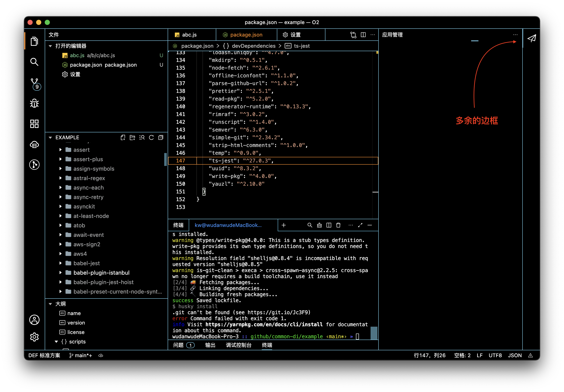Viewport: 564px width, 392px height.
Task: Hide the panel with the minimize dash
Action: coord(370,225)
